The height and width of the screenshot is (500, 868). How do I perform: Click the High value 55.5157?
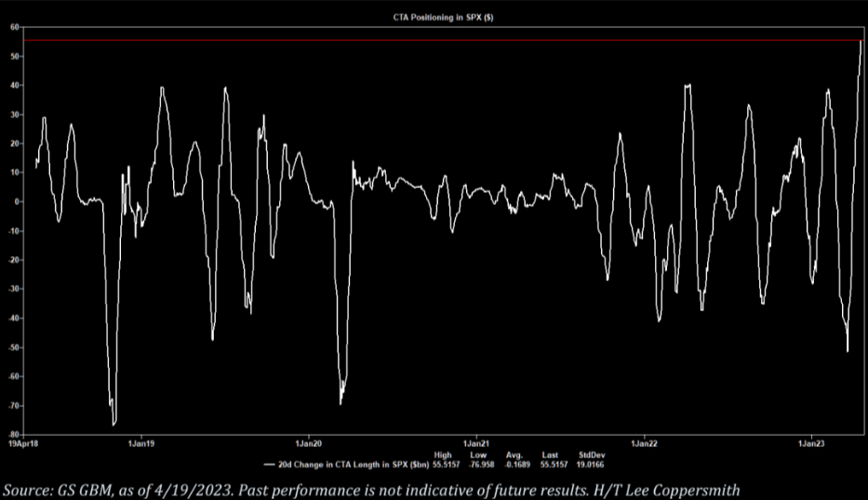[x=447, y=465]
